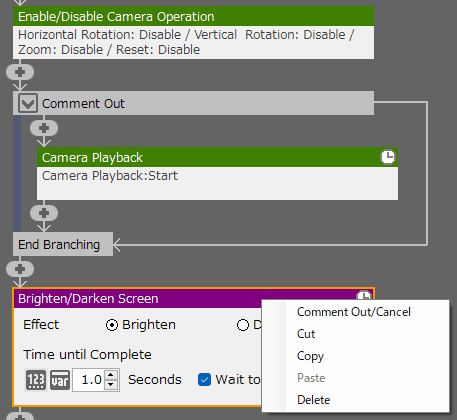Click clock icon on Camera Playback header
The image size is (457, 420).
[x=388, y=157]
